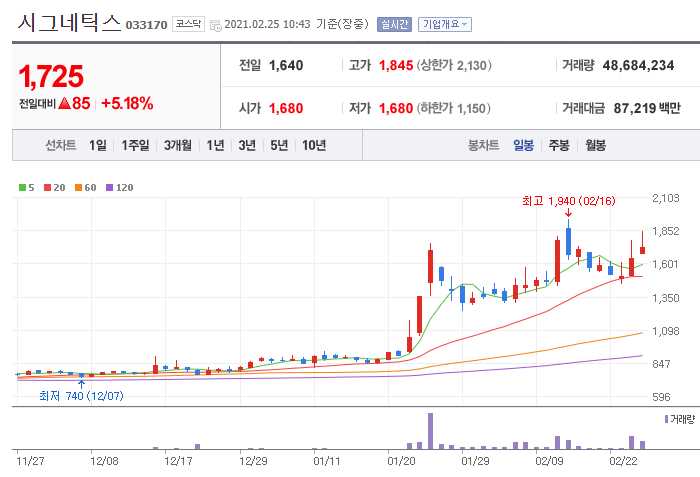Switch to 일봉 candlestick chart
The width and height of the screenshot is (700, 477).
pos(523,145)
